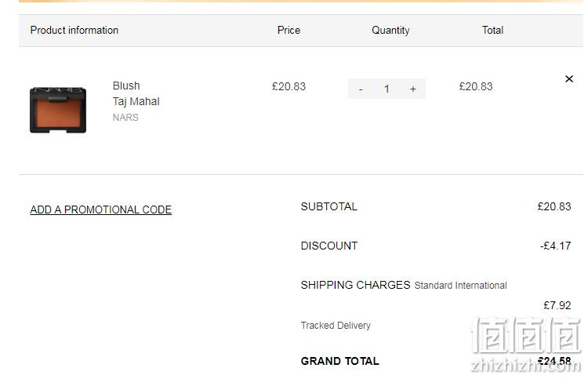588x379 pixels.
Task: Remove the Blush item with the X
Action: pyautogui.click(x=569, y=78)
